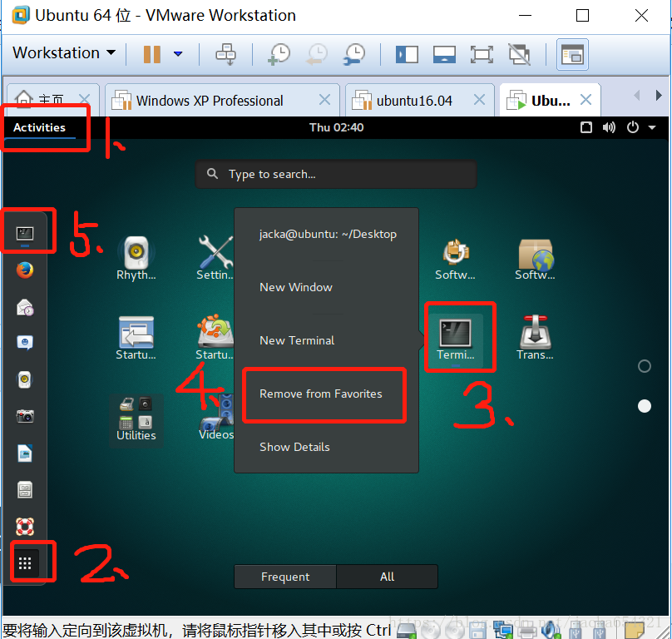Open the Termi... app icon in the grid

click(456, 339)
